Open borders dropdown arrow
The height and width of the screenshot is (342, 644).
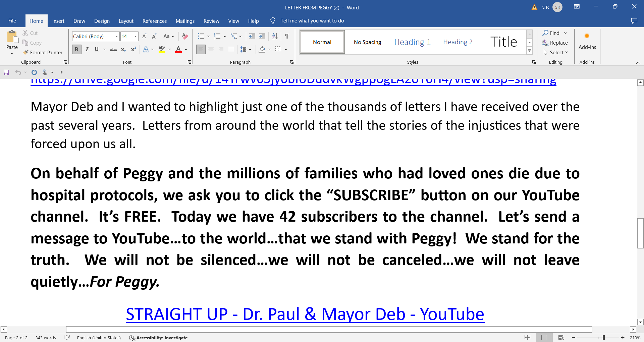[286, 50]
